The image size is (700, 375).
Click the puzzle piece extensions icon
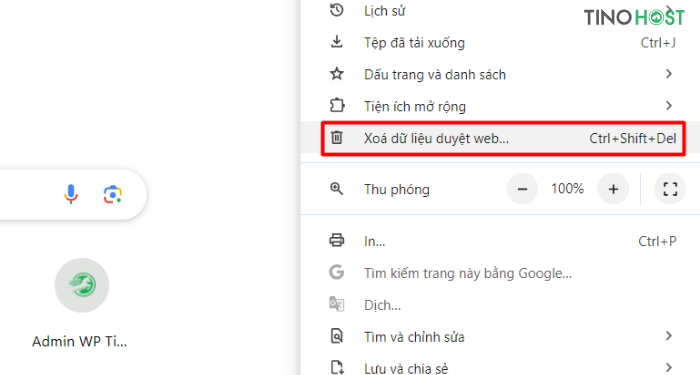337,106
